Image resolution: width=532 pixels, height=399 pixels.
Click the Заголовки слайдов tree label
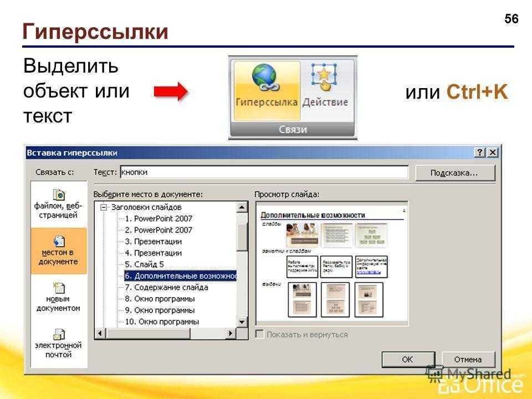146,207
